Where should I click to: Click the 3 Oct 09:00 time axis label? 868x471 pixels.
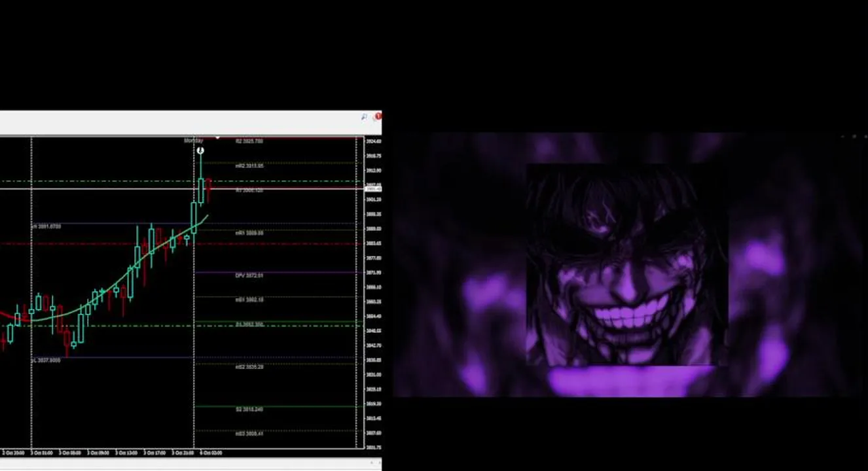click(99, 453)
